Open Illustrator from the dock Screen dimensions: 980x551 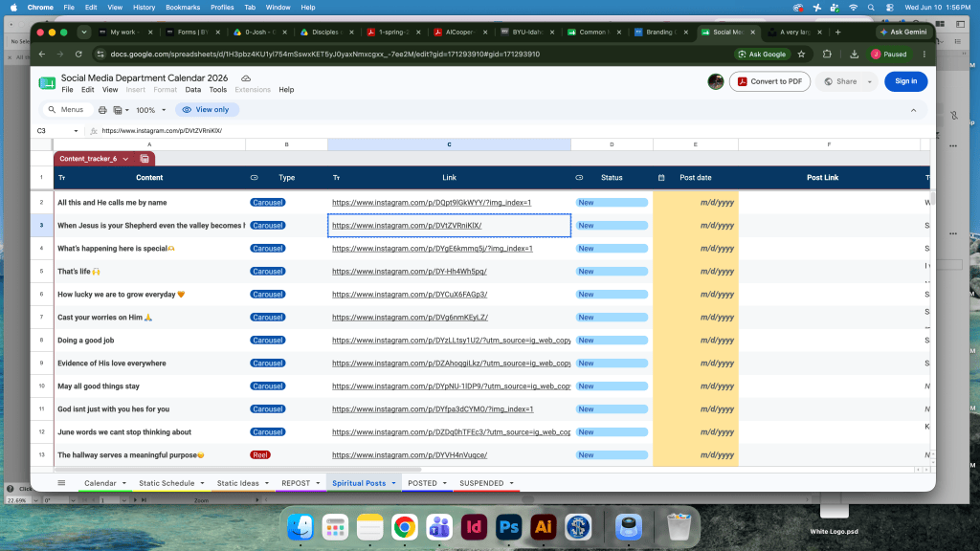(x=544, y=527)
